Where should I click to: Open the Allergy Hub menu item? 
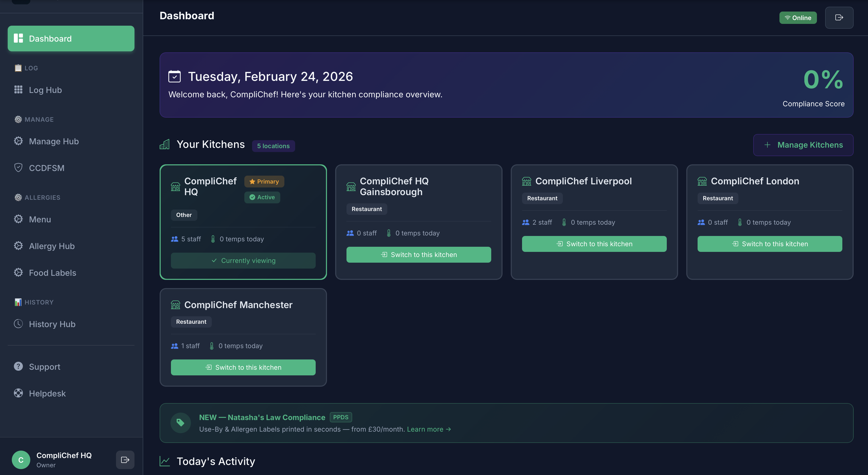[52, 246]
